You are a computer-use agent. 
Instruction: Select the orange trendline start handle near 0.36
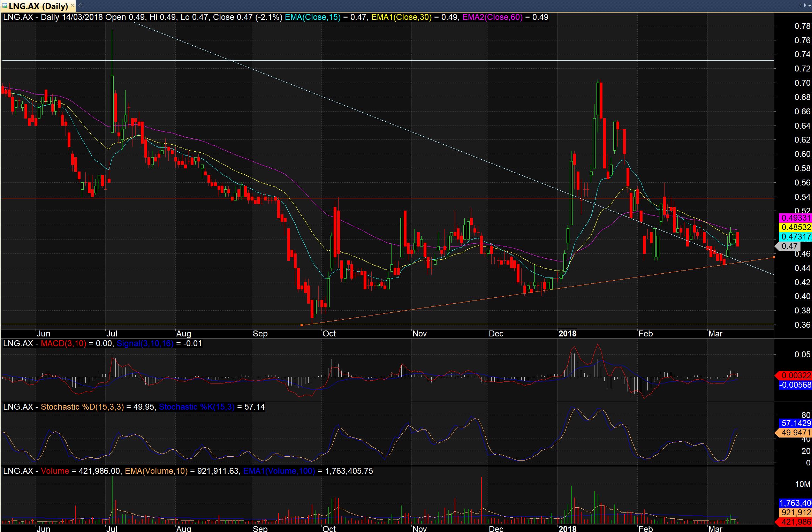pos(302,325)
